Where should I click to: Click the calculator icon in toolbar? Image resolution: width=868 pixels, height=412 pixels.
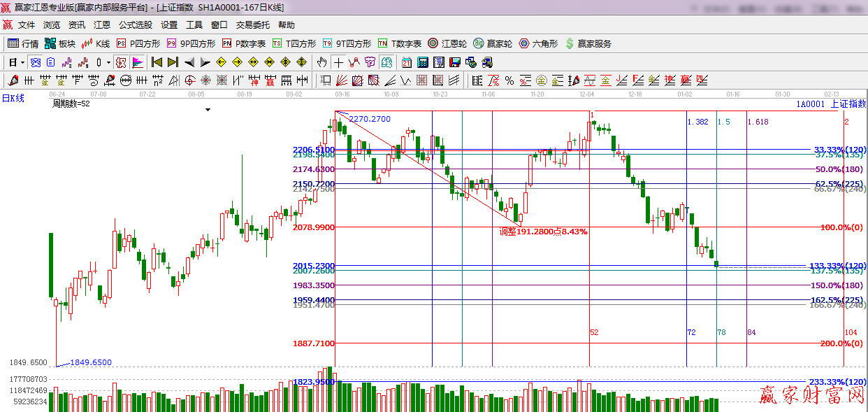pos(422,62)
